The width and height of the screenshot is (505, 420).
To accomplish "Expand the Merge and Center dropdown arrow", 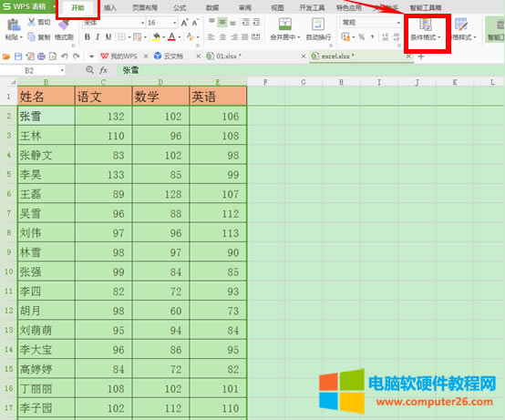I will pos(299,37).
